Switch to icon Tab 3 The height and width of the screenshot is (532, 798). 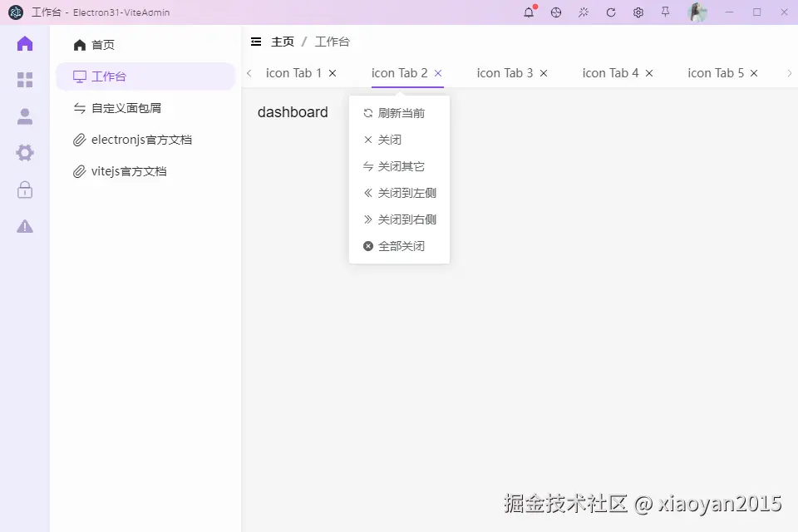(x=505, y=72)
